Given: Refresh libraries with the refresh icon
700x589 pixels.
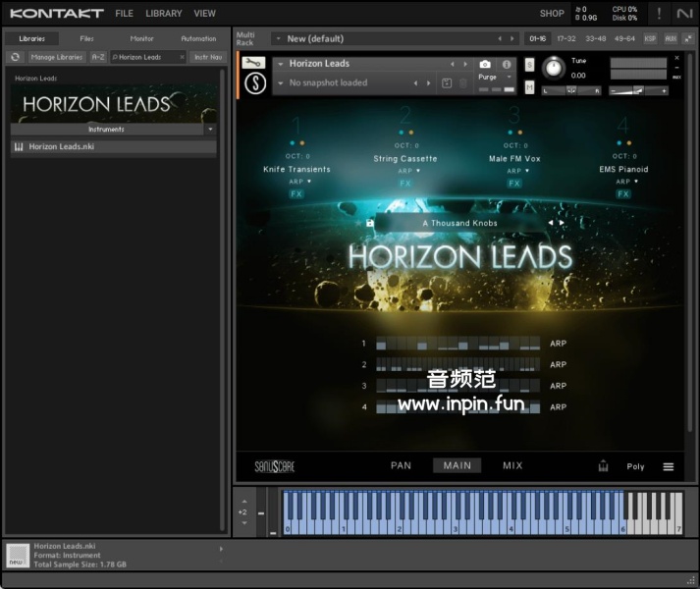Looking at the screenshot, I should tap(15, 57).
